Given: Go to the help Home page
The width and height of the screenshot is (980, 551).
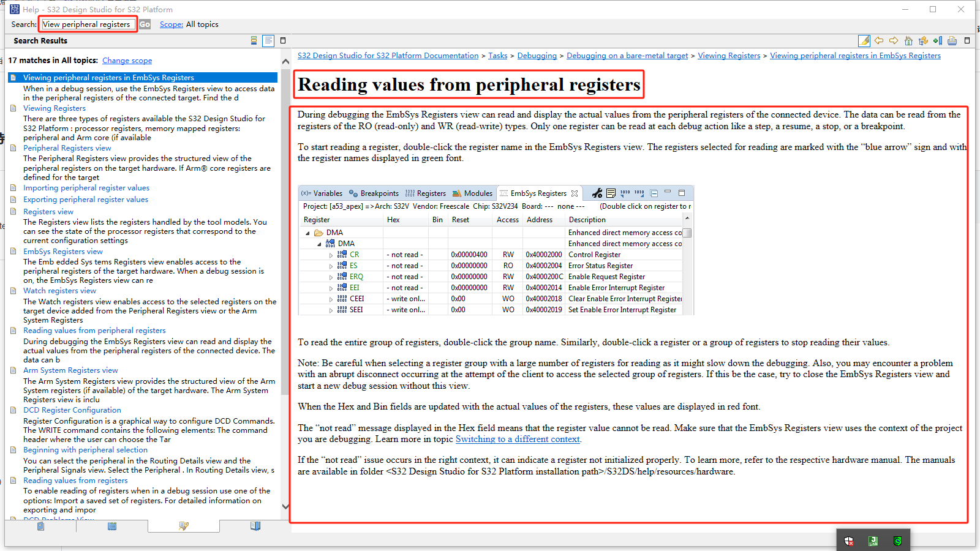Looking at the screenshot, I should [908, 40].
